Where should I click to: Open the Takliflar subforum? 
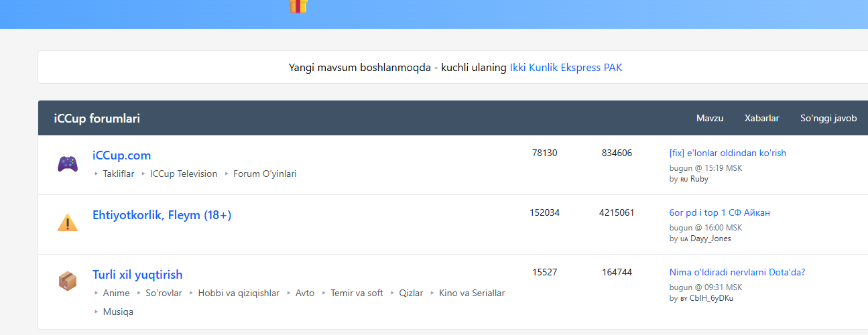click(119, 174)
